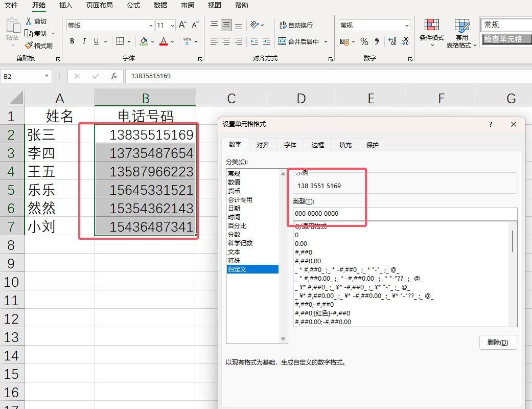
Task: Open the number format 常规 dropdown
Action: 407,25
